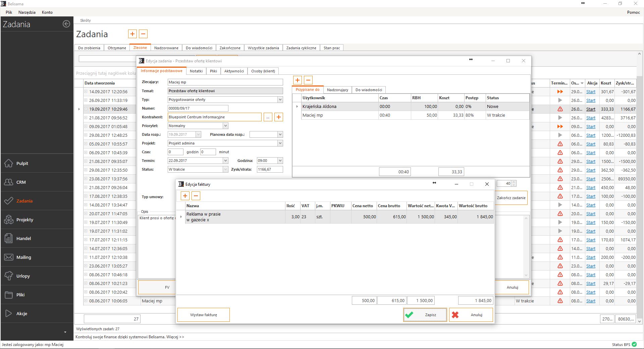The height and width of the screenshot is (349, 644).
Task: Expand the 14.09.2017 12:20:56 task row
Action: [86, 92]
